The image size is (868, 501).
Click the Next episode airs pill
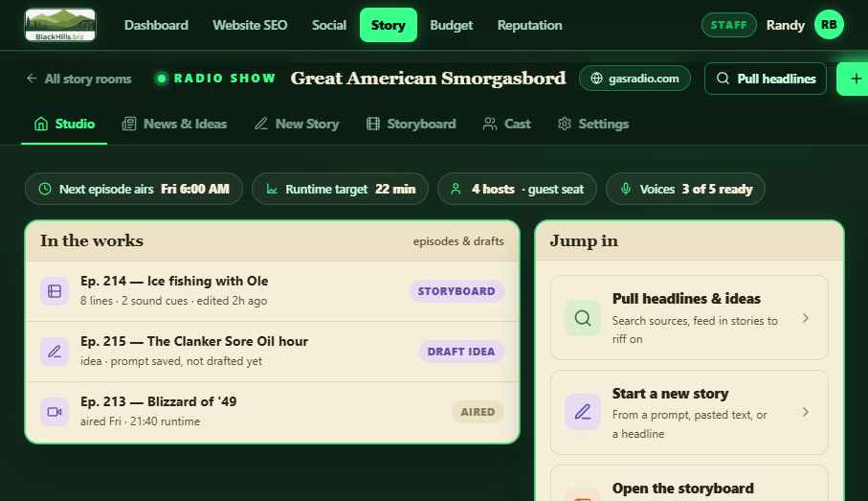point(134,189)
